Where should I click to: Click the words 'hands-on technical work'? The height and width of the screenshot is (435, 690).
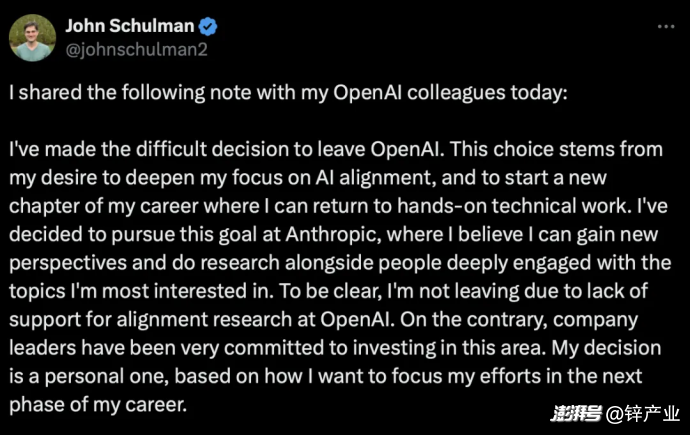click(x=514, y=206)
